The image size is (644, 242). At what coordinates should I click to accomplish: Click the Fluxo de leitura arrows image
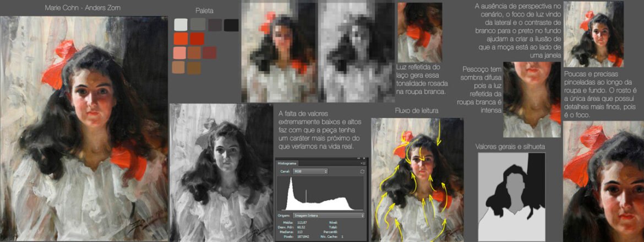click(417, 179)
